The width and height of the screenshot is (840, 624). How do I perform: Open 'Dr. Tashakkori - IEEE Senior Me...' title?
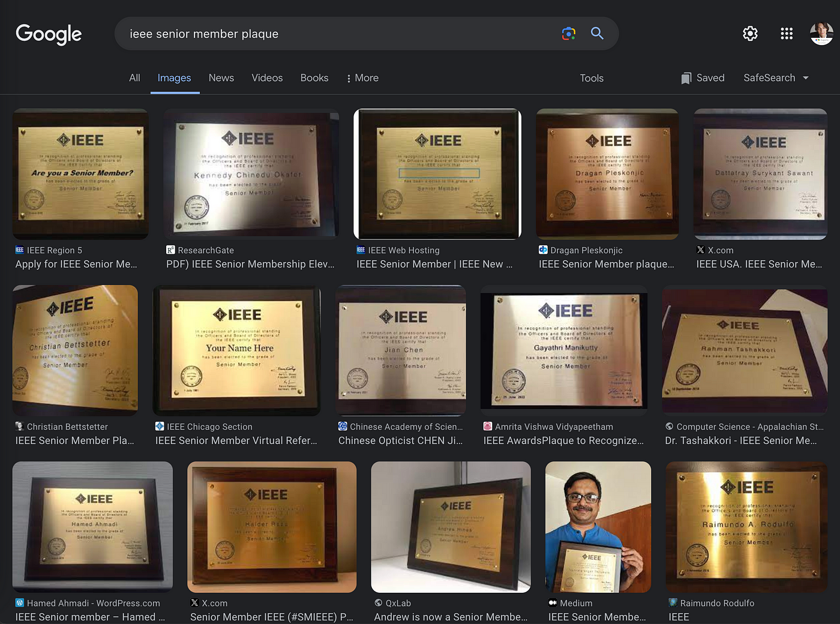(x=741, y=440)
